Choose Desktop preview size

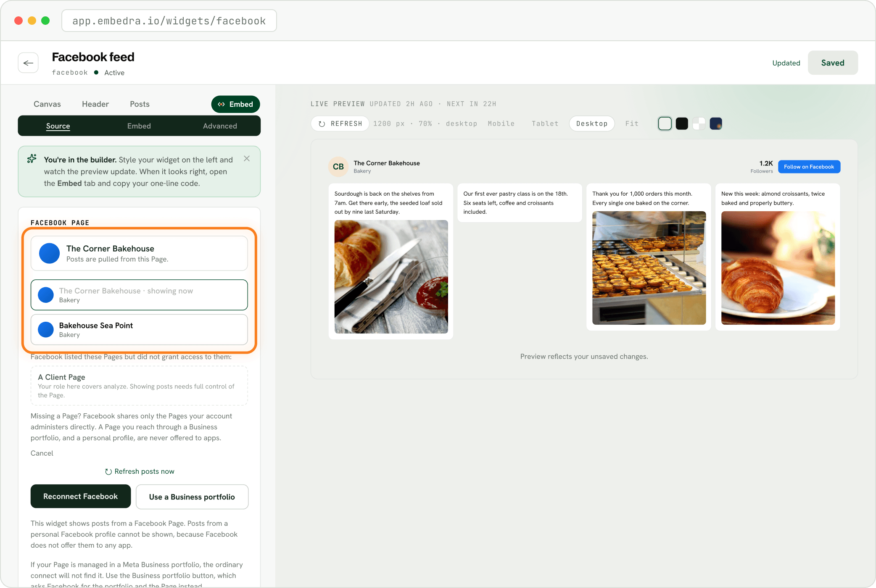click(592, 123)
